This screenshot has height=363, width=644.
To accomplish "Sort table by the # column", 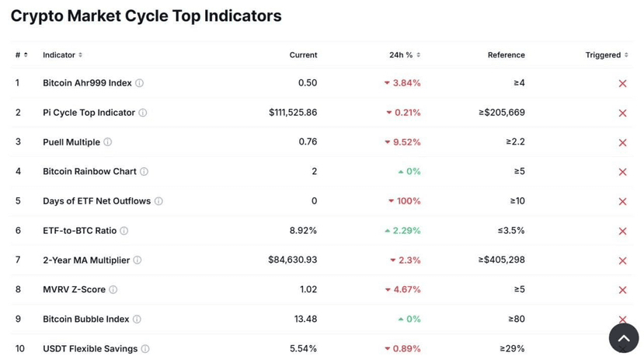I will [x=21, y=55].
